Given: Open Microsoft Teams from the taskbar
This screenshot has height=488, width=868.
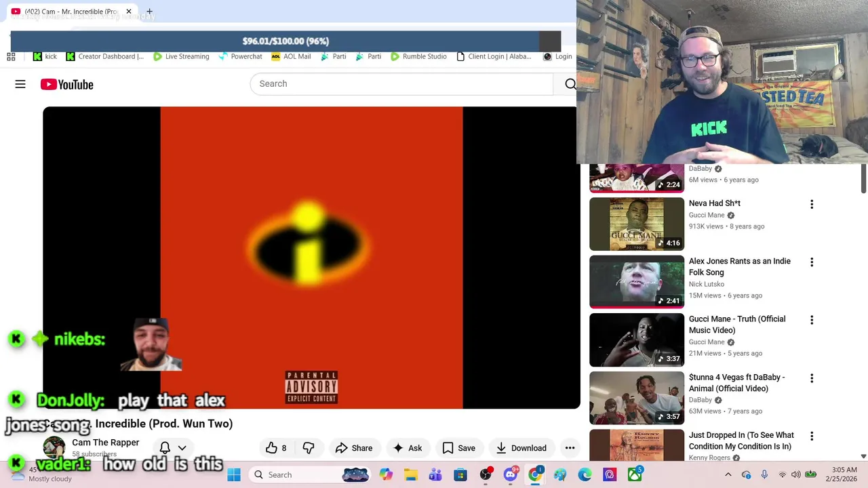Looking at the screenshot, I should click(435, 474).
